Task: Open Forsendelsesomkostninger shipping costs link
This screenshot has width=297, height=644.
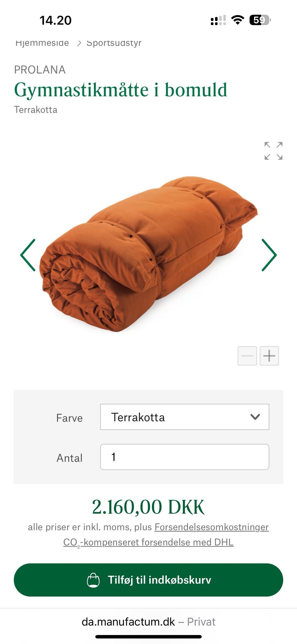Action: click(x=212, y=527)
